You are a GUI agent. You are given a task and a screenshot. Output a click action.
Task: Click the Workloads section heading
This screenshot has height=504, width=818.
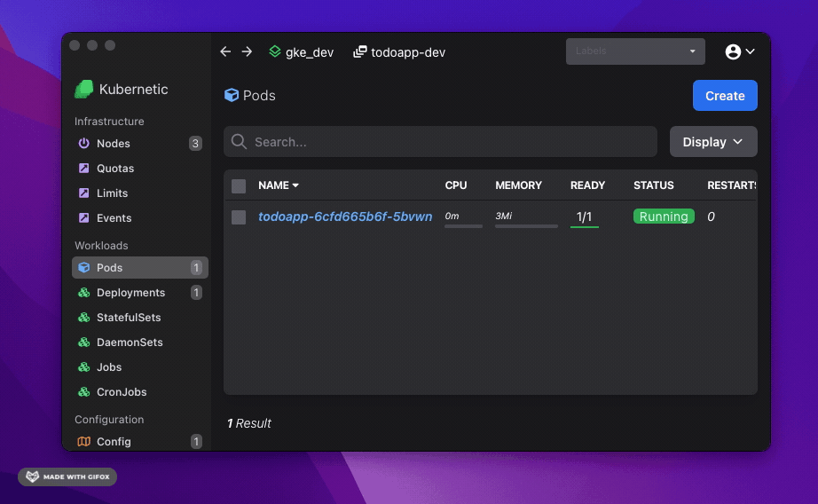point(101,245)
